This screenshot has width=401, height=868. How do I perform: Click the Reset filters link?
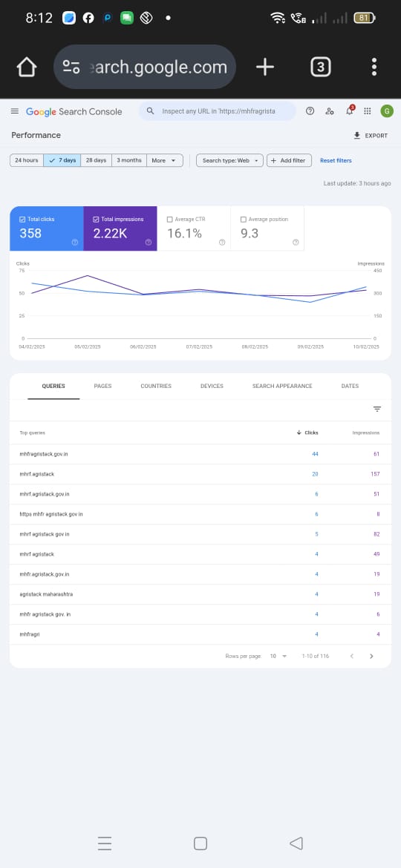(336, 160)
